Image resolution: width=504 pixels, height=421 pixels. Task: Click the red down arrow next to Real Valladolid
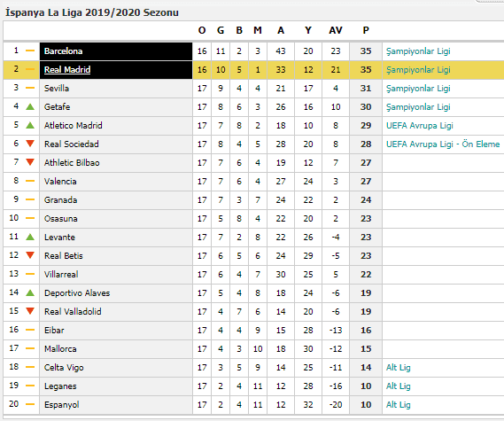coord(30,311)
